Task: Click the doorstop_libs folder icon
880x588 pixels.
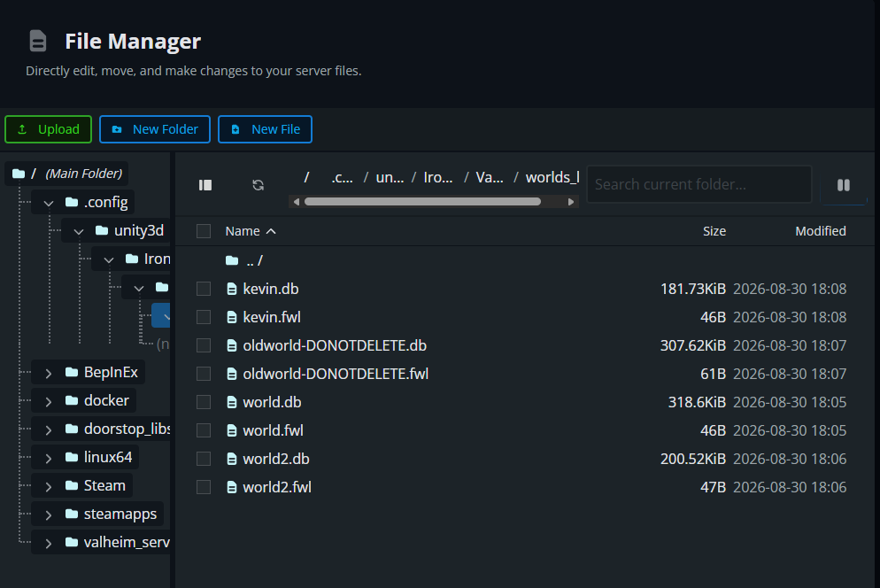Action: [72, 429]
